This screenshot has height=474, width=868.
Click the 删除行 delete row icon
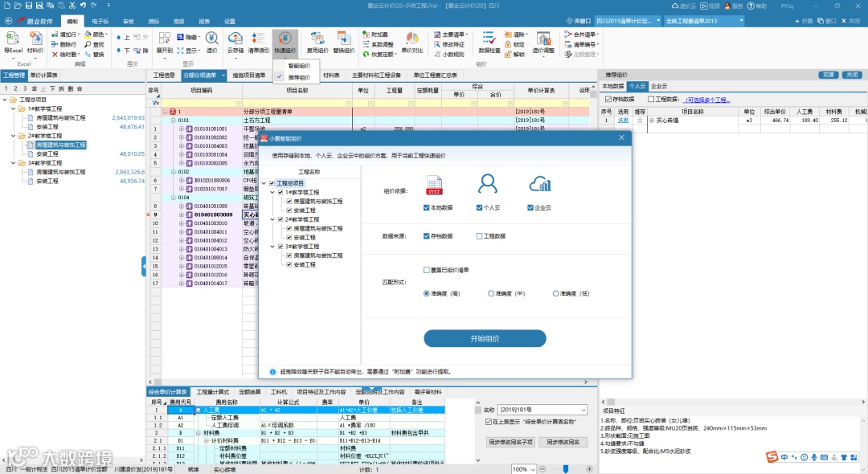(x=55, y=44)
